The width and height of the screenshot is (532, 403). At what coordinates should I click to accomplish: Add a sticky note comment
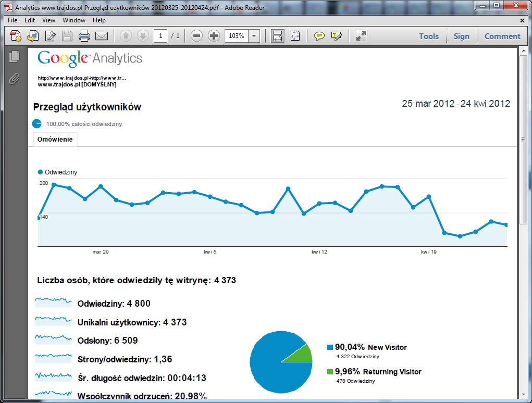pos(319,36)
